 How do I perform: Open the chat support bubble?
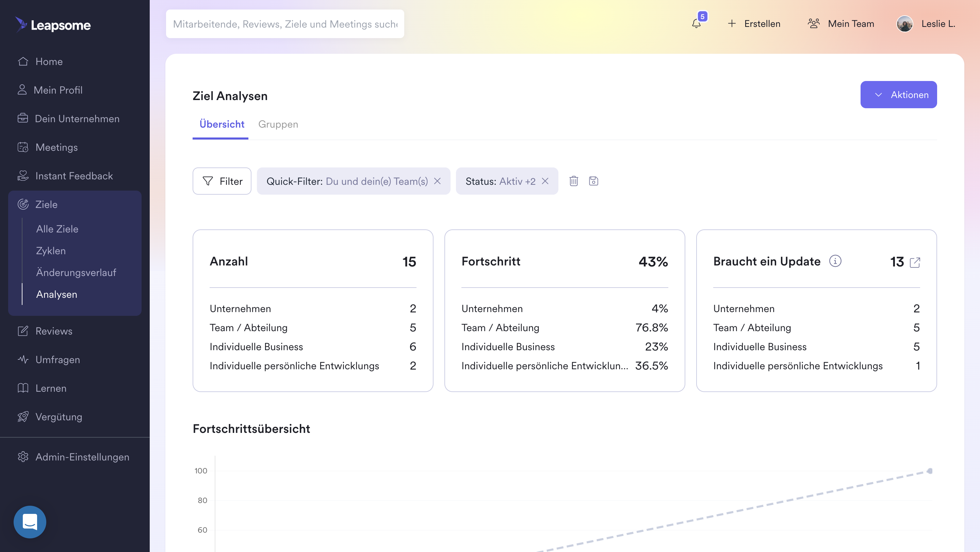point(30,522)
